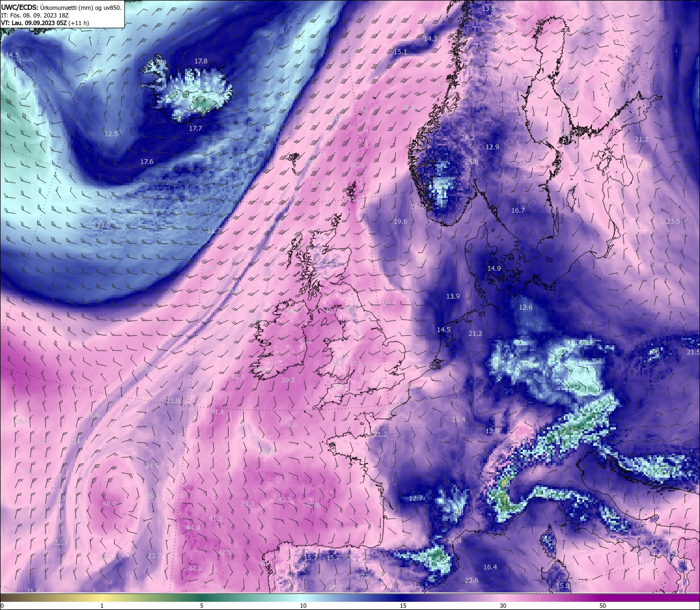Click the 21.5 value at the right edge
The height and width of the screenshot is (610, 700).
pyautogui.click(x=693, y=352)
